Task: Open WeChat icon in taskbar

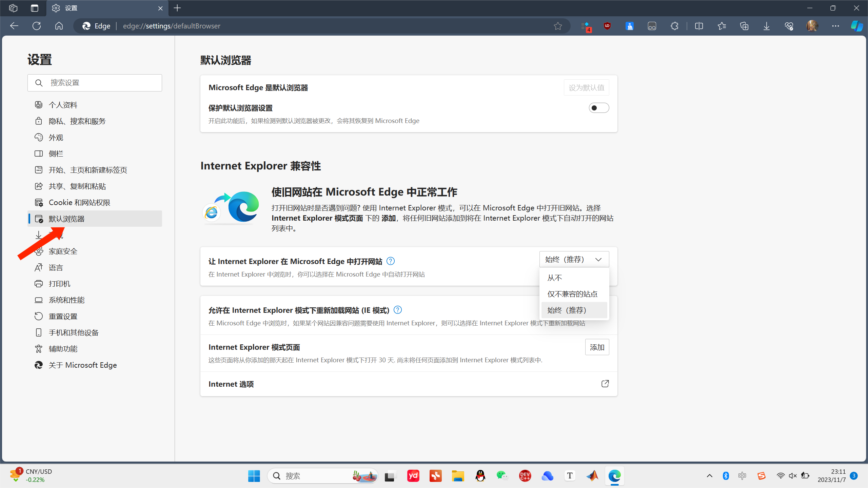Action: [x=502, y=476]
